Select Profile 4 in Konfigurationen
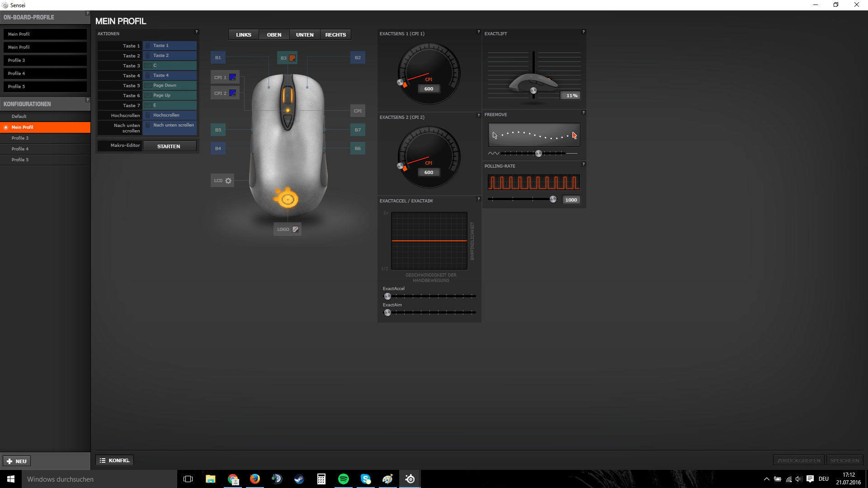 click(x=45, y=149)
